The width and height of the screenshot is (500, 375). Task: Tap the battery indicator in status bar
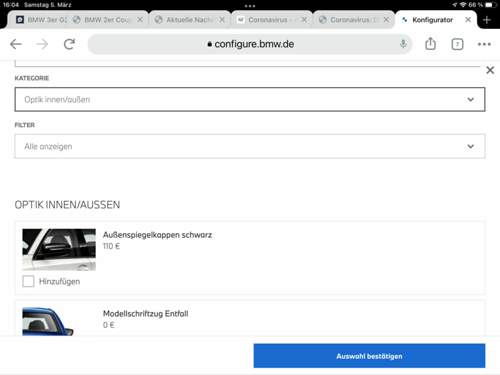(490, 5)
